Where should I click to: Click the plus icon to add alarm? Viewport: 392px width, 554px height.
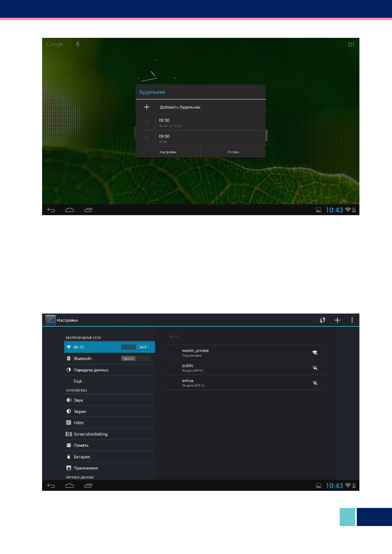pos(147,107)
